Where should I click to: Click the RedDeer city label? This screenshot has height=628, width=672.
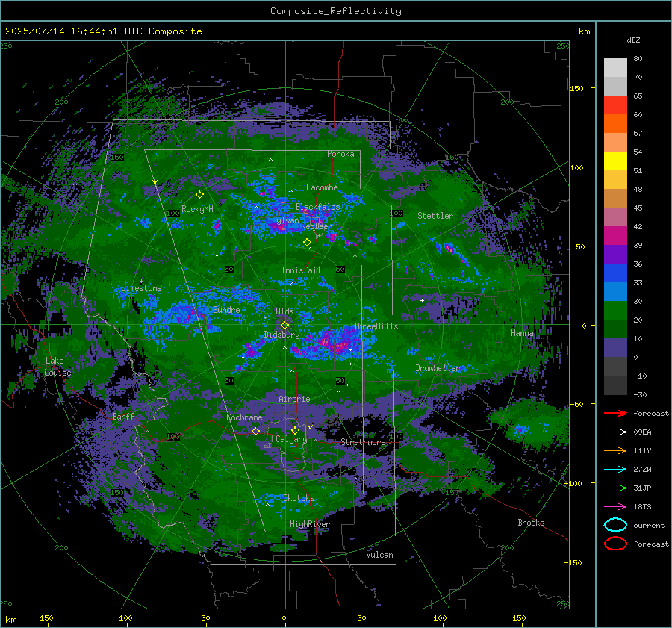317,226
